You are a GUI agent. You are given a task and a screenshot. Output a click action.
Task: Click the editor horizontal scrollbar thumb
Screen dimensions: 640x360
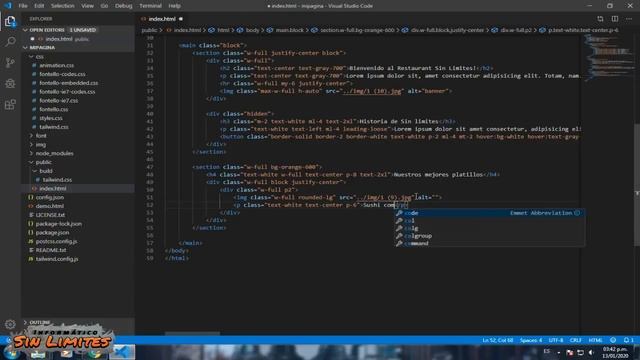pyautogui.click(x=192, y=333)
